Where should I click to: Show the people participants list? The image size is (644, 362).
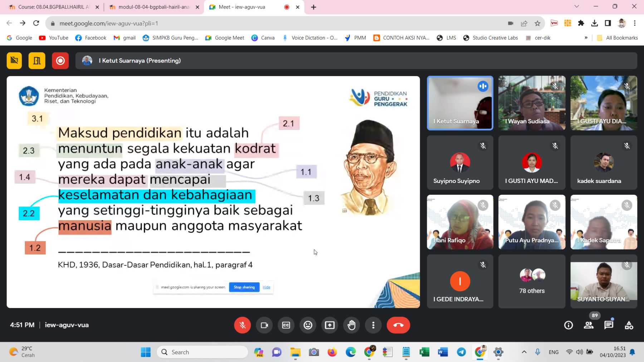click(x=589, y=325)
